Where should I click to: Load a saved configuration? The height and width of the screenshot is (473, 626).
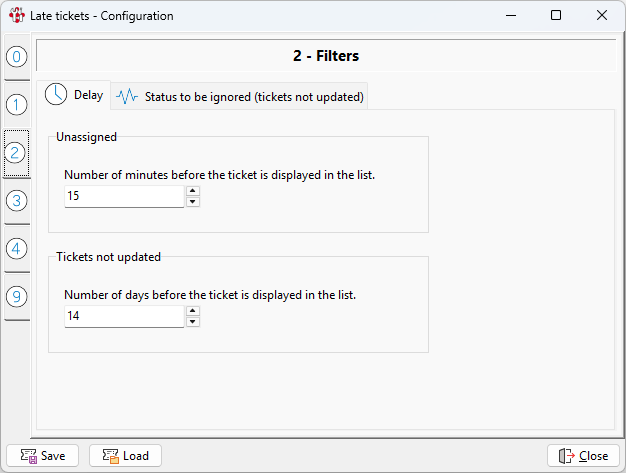(125, 456)
